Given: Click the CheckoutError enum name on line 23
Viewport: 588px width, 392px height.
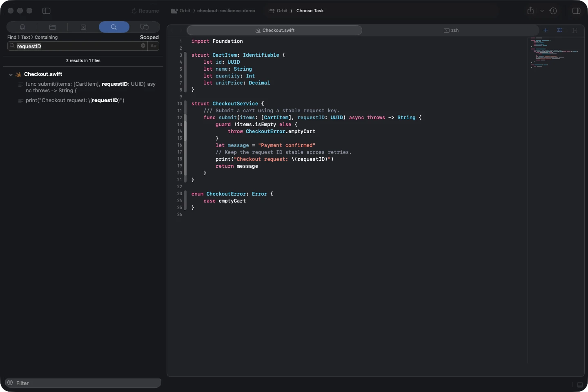Looking at the screenshot, I should (x=226, y=194).
